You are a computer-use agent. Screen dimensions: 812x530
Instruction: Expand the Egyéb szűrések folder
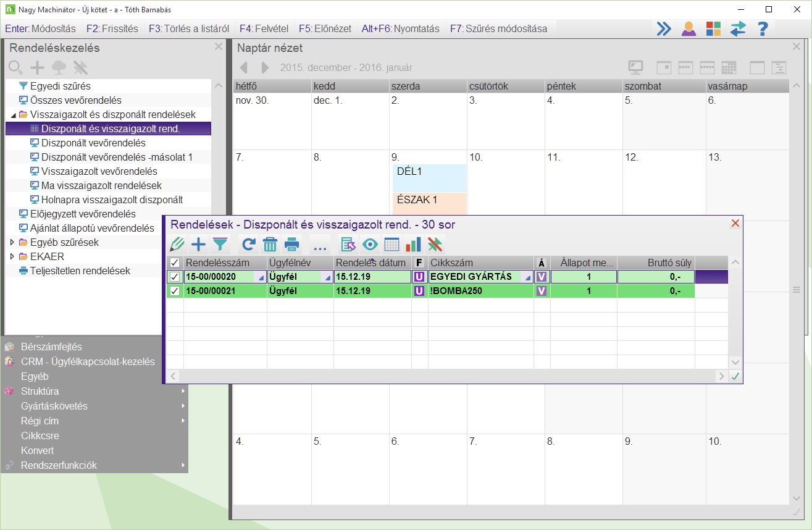tap(14, 242)
